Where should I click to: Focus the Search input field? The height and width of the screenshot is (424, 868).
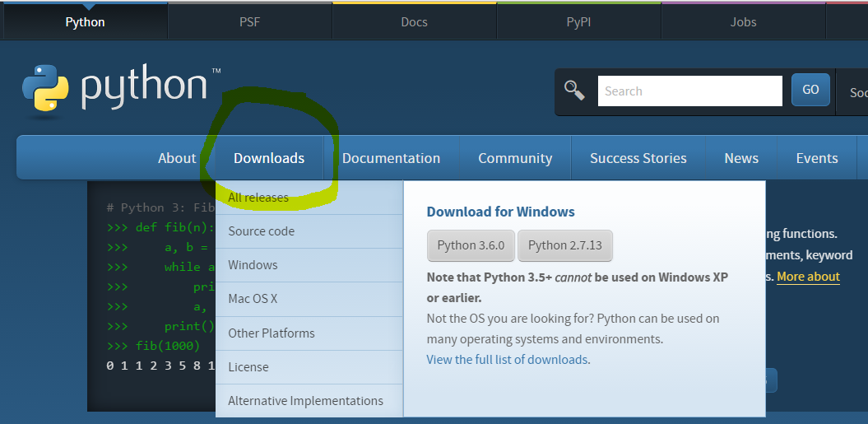tap(689, 91)
